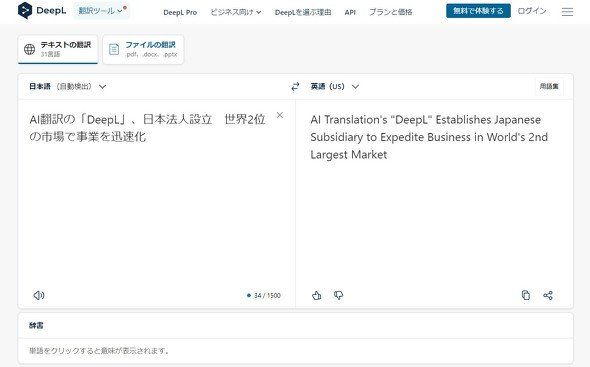Open the hamburger menu icon
This screenshot has width=590, height=367.
click(x=567, y=12)
